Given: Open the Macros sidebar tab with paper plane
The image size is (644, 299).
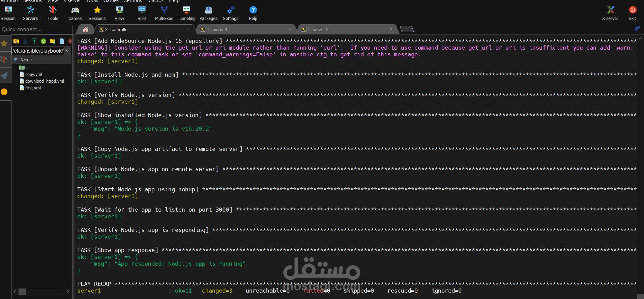Looking at the screenshot, I should coord(4,76).
